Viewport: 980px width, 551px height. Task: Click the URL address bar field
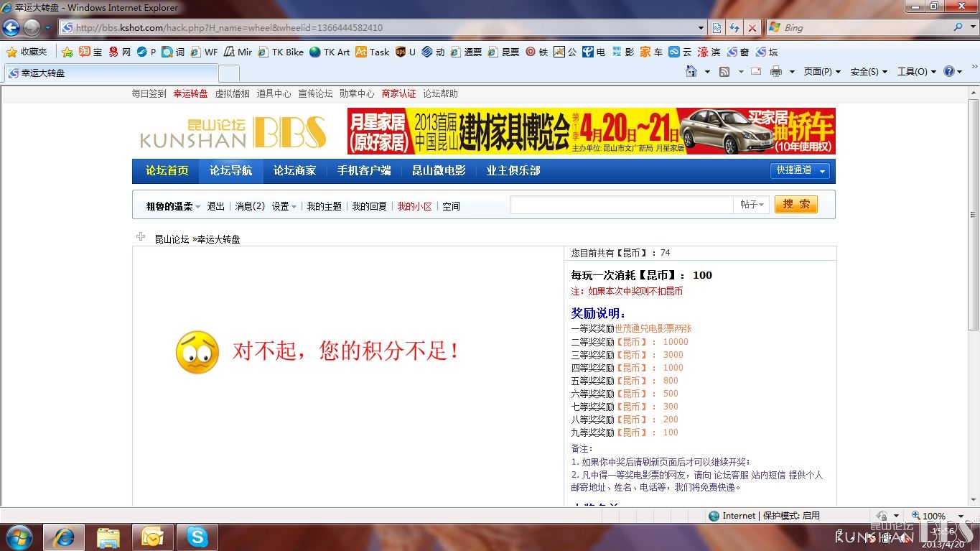(378, 28)
